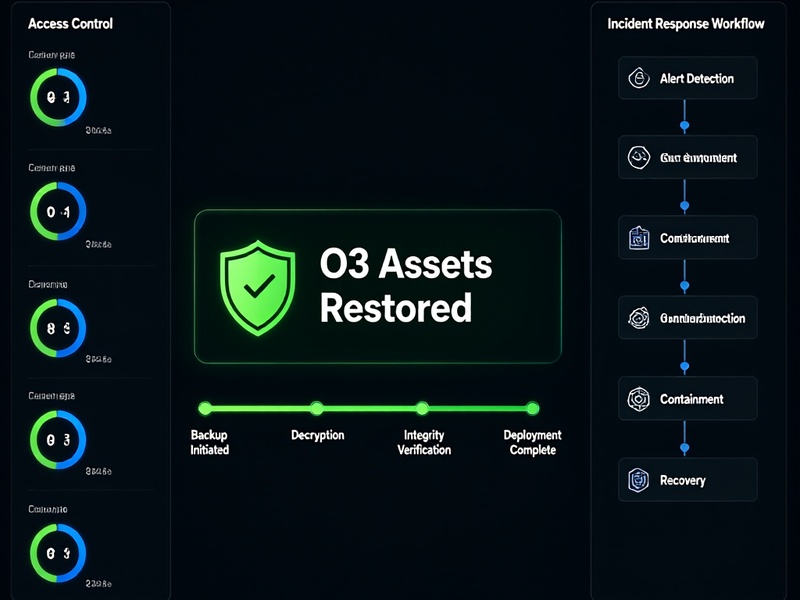Select the "Decryption" stage label

click(317, 435)
